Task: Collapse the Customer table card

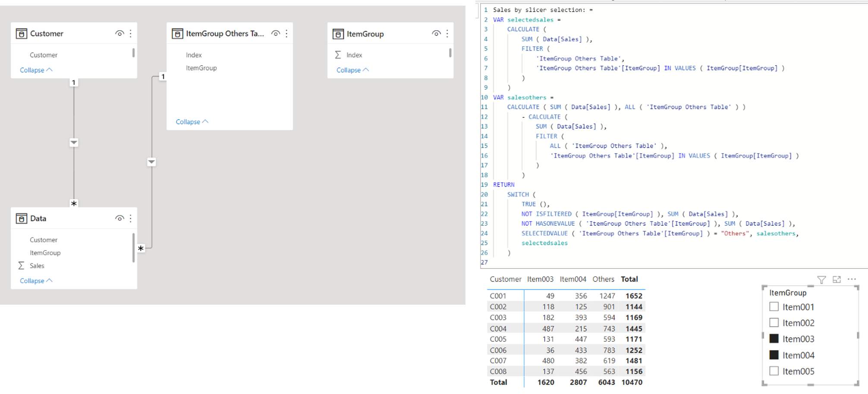Action: 36,70
